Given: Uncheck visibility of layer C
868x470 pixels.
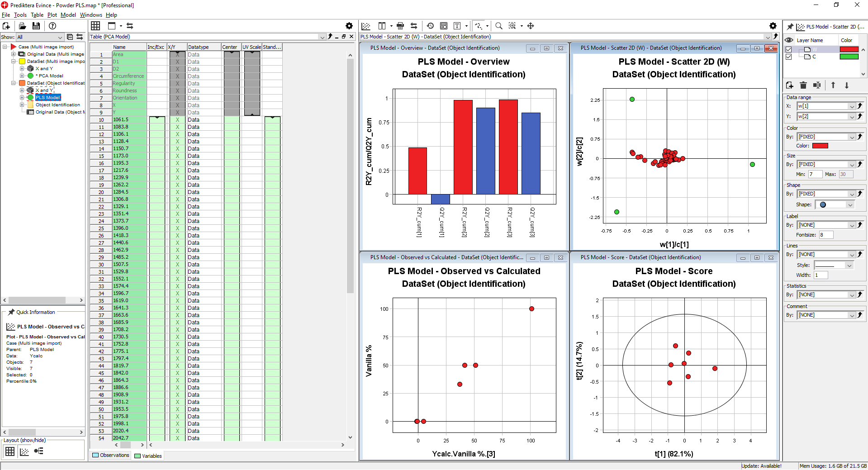Looking at the screenshot, I should coord(789,57).
